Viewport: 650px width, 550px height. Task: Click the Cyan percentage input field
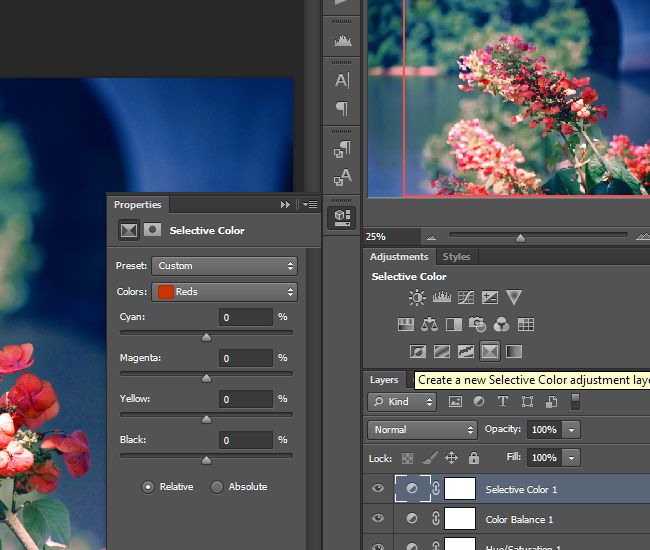pos(246,317)
